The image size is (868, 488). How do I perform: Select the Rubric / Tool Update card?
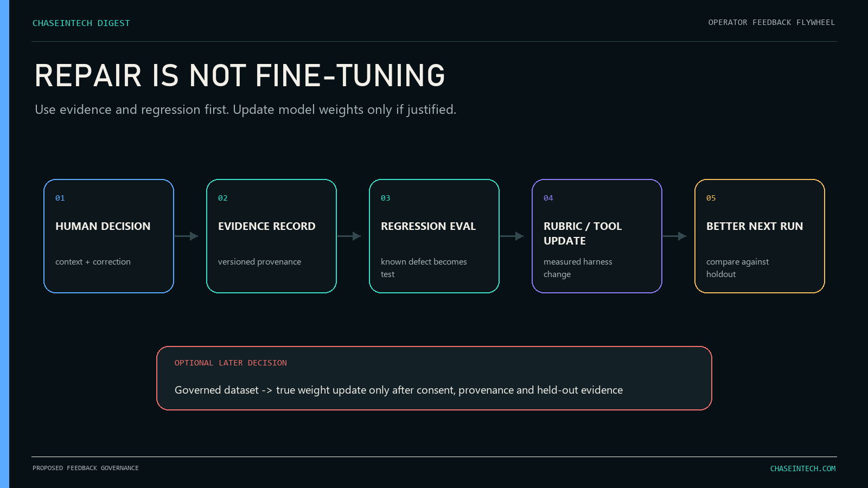(x=597, y=236)
